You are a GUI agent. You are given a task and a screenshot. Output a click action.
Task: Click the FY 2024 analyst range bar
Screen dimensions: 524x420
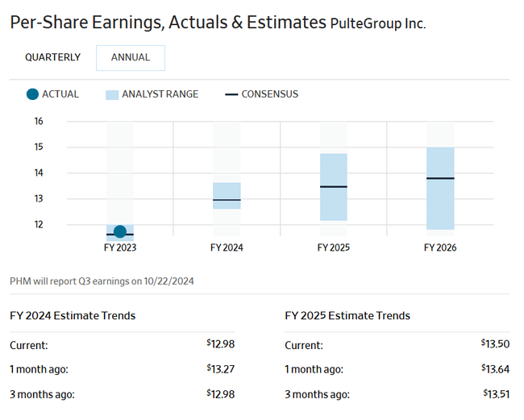(x=227, y=190)
